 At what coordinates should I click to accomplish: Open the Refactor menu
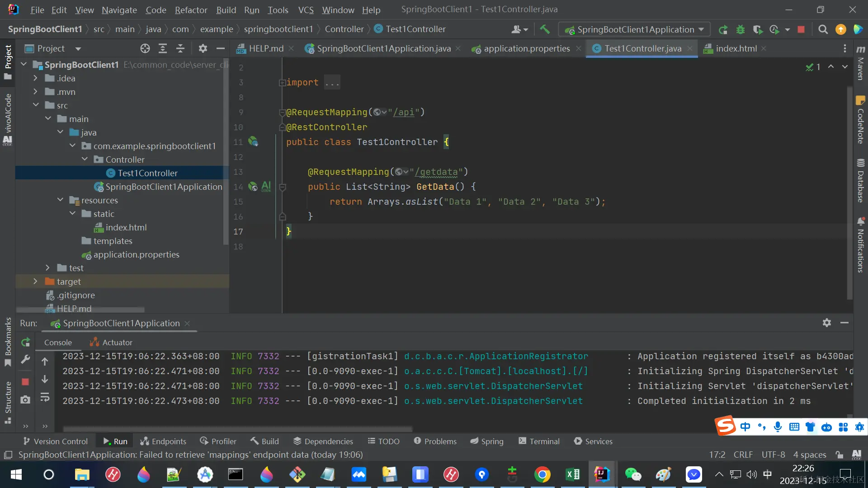point(191,9)
